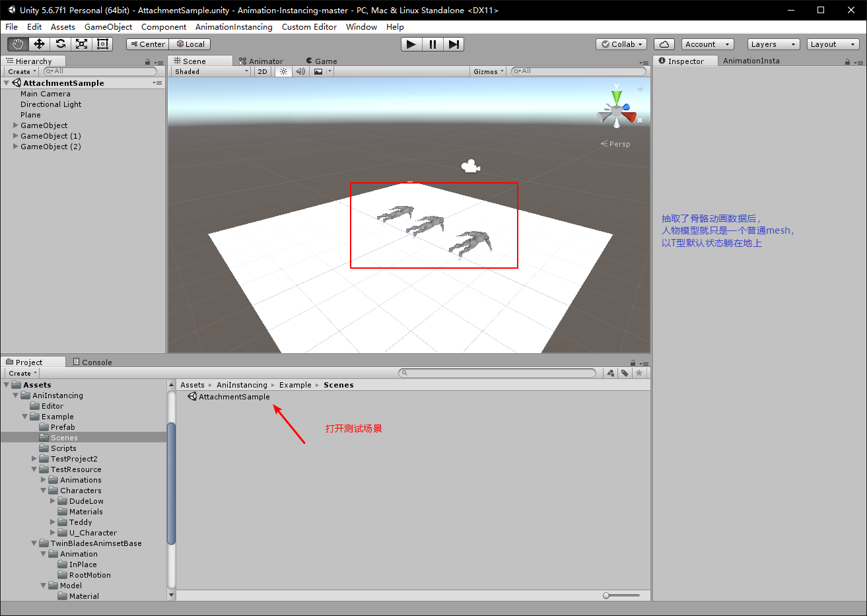
Task: Toggle scene lighting with the sun icon
Action: click(x=283, y=71)
